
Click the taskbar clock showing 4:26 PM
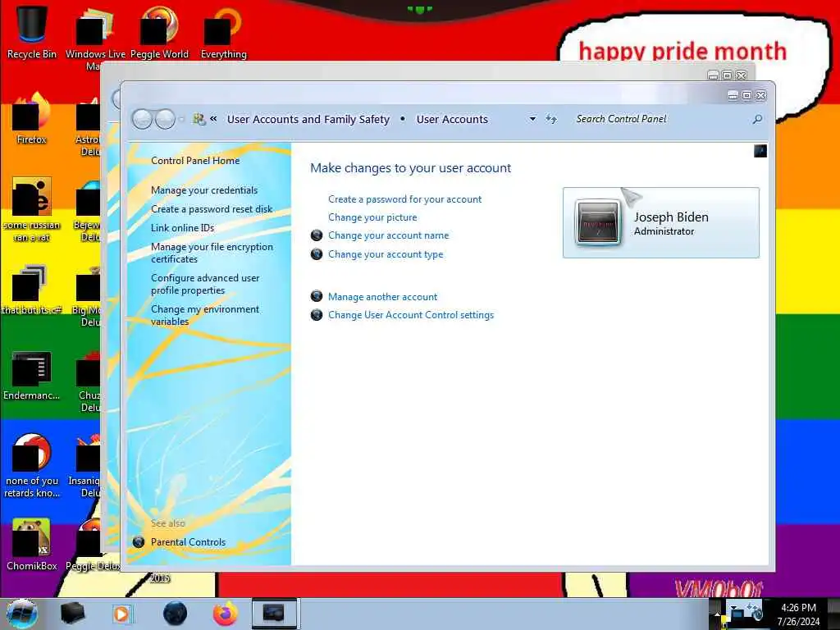point(798,614)
